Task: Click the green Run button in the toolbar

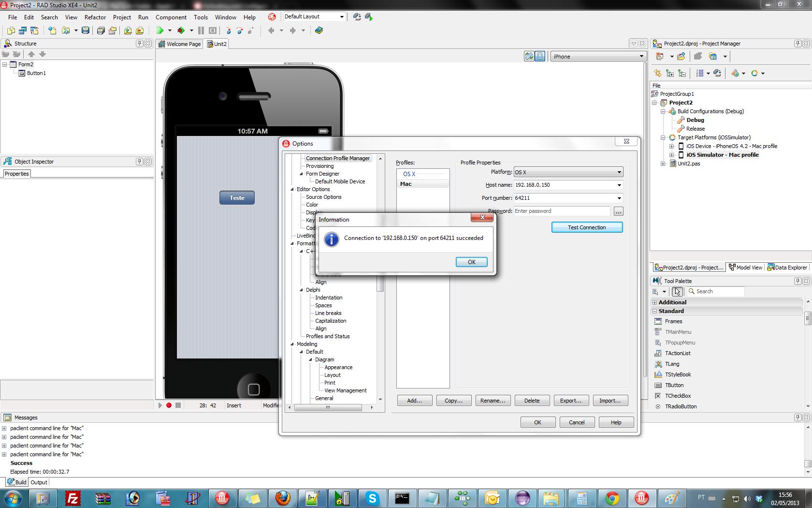Action: coord(160,30)
